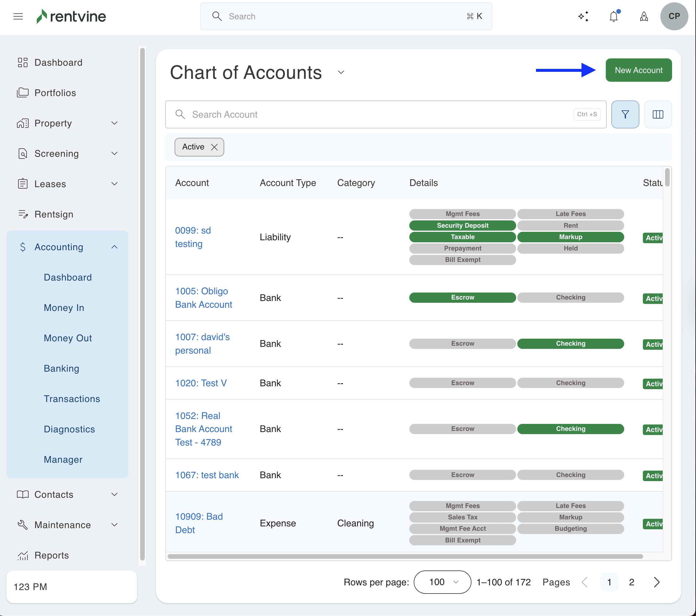Toggle Security Deposit tag on 0099 row
This screenshot has width=696, height=616.
coord(462,225)
